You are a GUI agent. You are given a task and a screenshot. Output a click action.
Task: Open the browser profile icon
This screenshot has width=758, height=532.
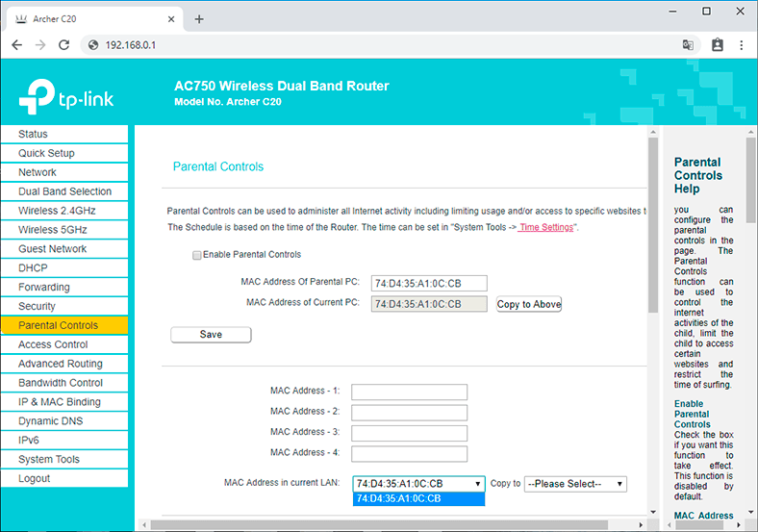(718, 45)
